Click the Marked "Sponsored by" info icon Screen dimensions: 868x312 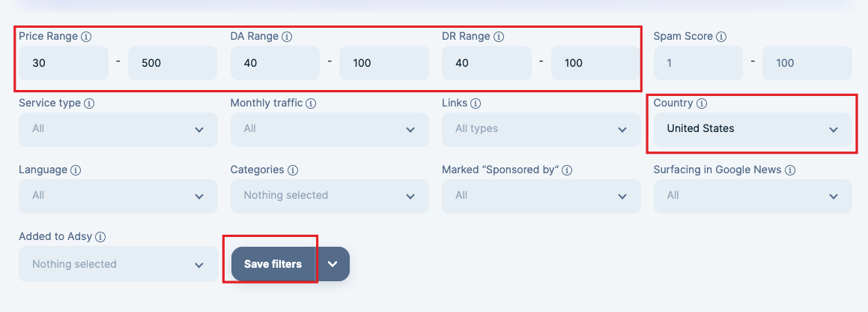567,170
